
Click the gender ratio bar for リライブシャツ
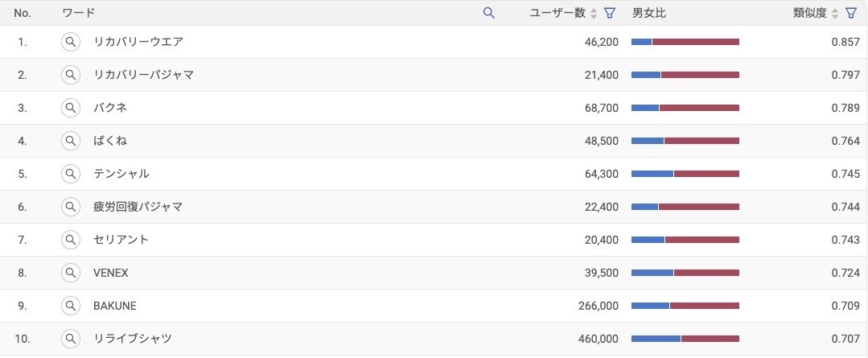tap(685, 339)
